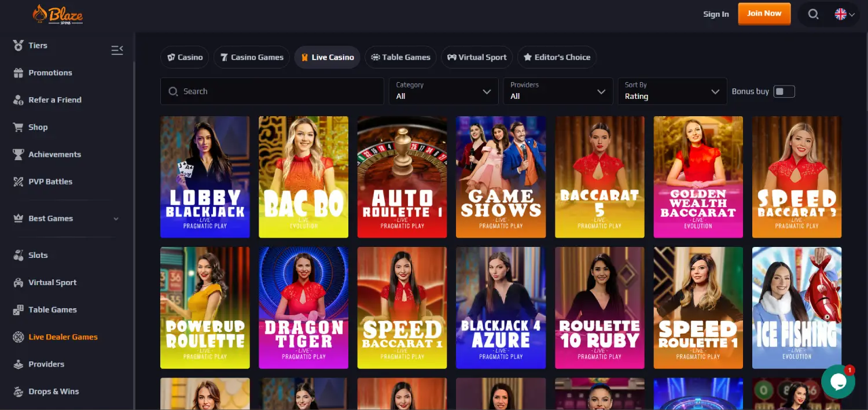Open the Ice Fishing game
This screenshot has height=410, width=868.
click(x=797, y=308)
